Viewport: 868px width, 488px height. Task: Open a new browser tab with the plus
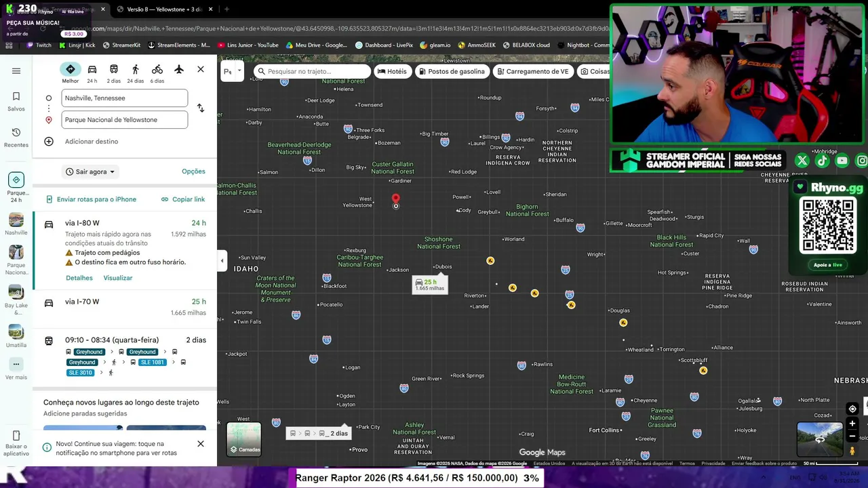pyautogui.click(x=226, y=9)
